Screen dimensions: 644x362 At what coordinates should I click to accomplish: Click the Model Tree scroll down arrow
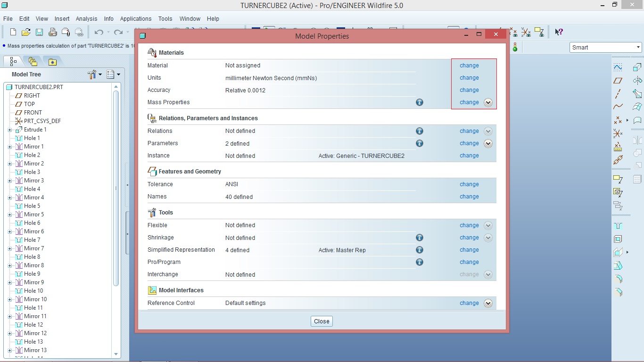[x=116, y=354]
